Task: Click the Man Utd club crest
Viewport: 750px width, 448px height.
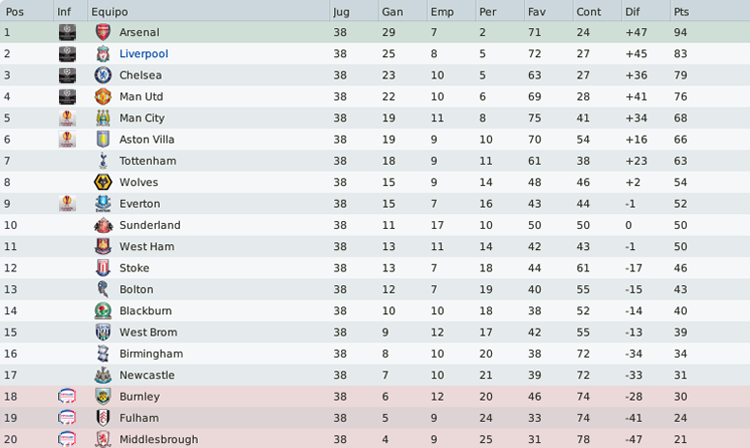Action: click(102, 97)
